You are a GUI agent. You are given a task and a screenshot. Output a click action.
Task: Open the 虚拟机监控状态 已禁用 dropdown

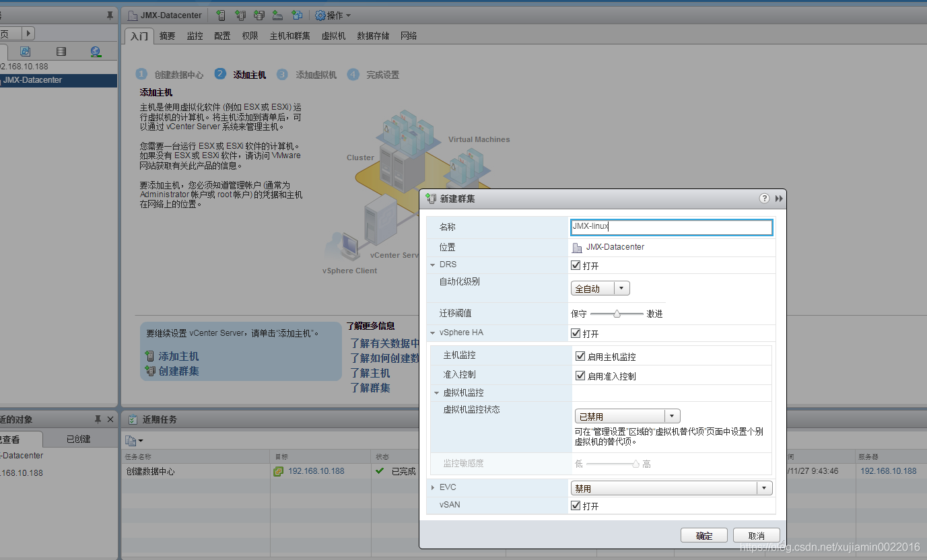click(x=627, y=416)
